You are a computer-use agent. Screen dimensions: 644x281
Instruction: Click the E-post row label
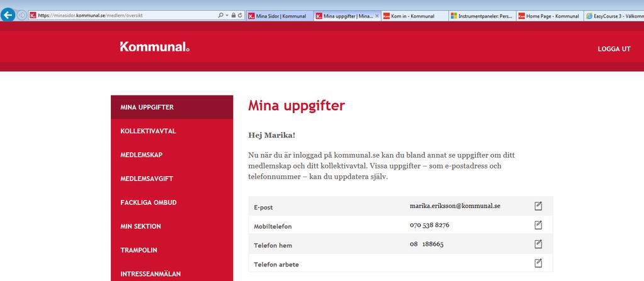pyautogui.click(x=263, y=207)
